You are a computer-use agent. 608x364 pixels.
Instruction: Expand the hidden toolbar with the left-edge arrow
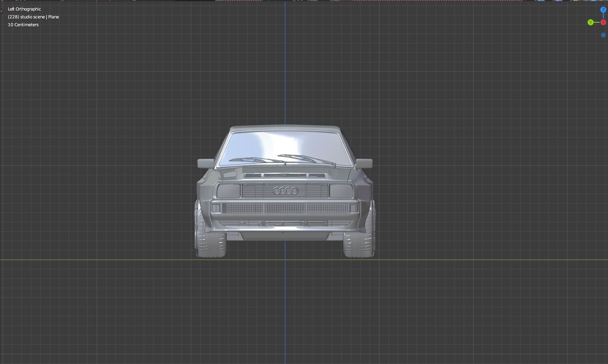coord(2,11)
